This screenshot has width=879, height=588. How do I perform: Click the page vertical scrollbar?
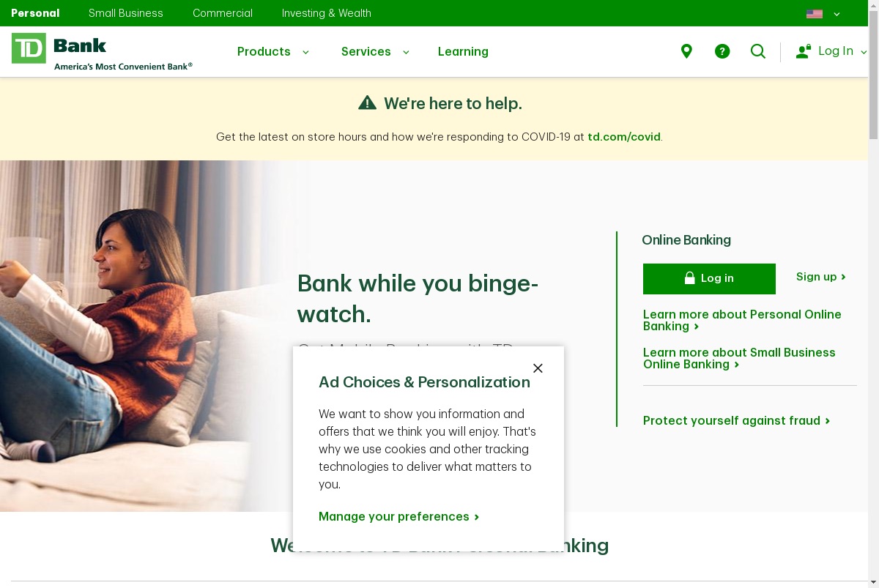coord(873,294)
